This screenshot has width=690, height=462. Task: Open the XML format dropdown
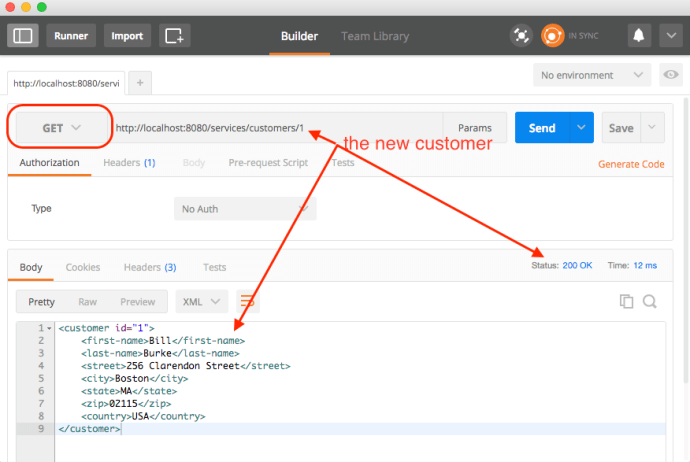[202, 301]
